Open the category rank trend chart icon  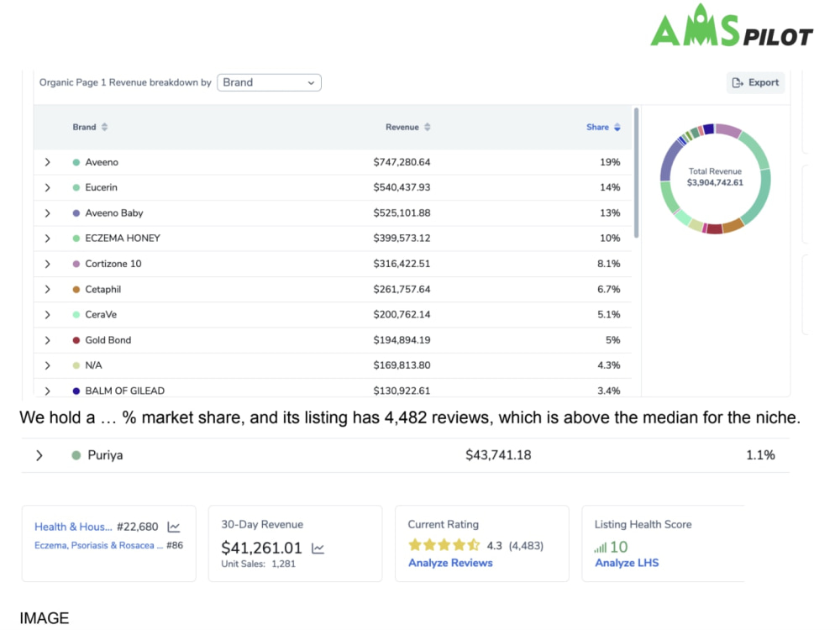click(x=174, y=528)
